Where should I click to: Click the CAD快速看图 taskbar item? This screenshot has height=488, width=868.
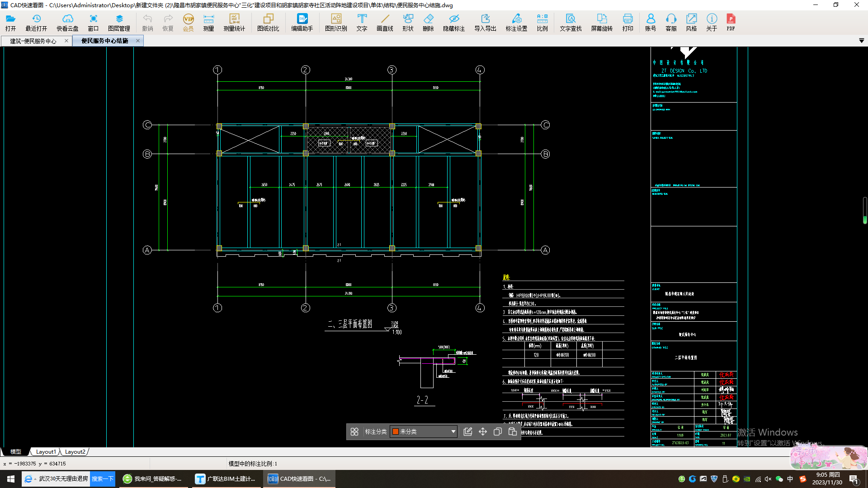click(299, 479)
